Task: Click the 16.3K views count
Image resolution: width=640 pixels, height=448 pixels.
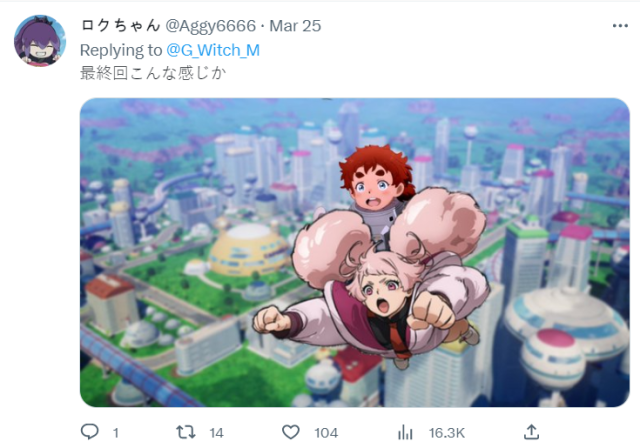Action: 447,433
